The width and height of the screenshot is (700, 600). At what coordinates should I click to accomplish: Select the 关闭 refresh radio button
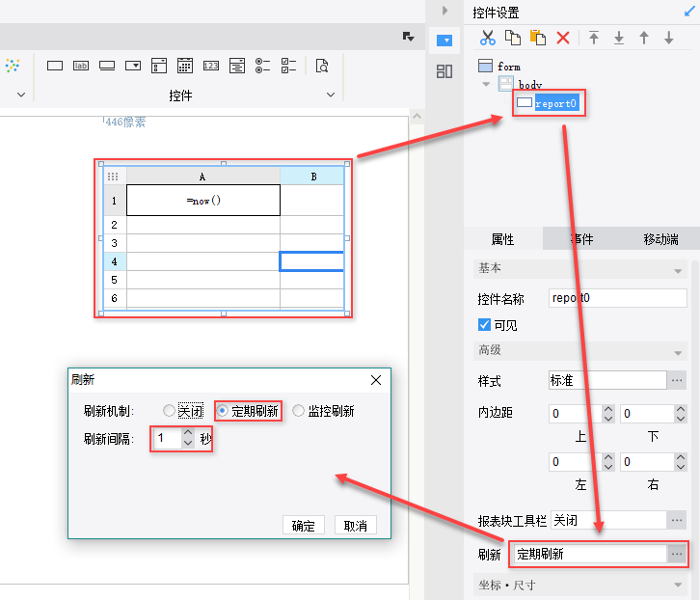click(x=169, y=411)
